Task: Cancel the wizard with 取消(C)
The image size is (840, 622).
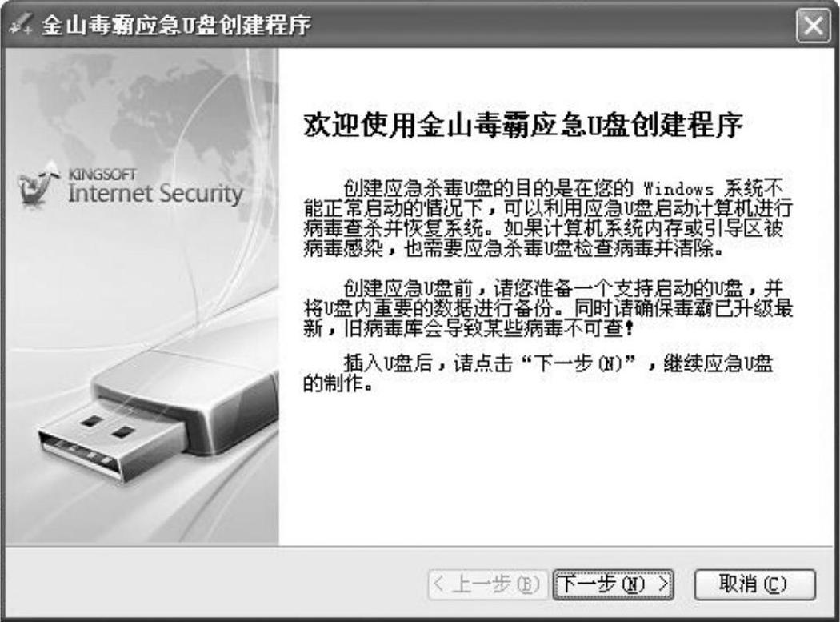Action: tap(755, 584)
